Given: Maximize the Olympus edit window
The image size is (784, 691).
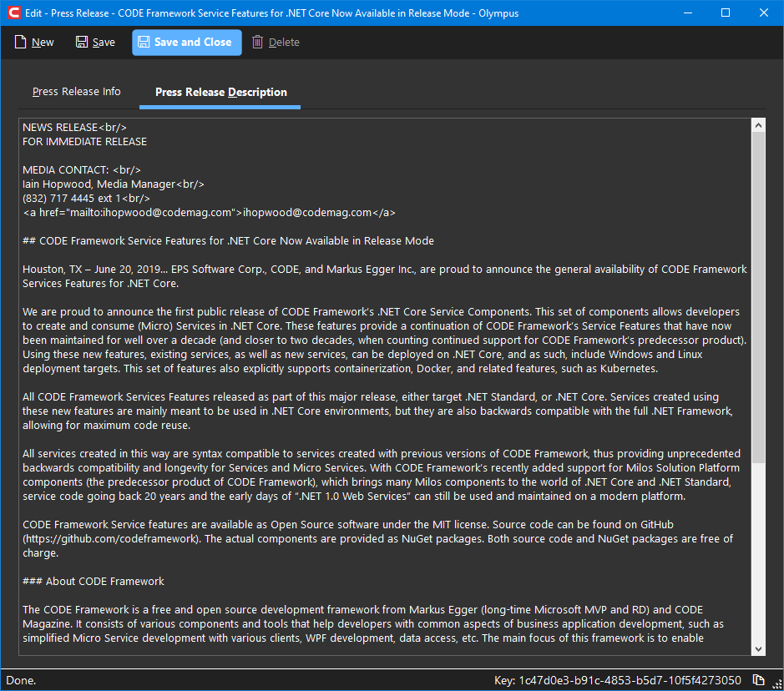Looking at the screenshot, I should [x=726, y=13].
